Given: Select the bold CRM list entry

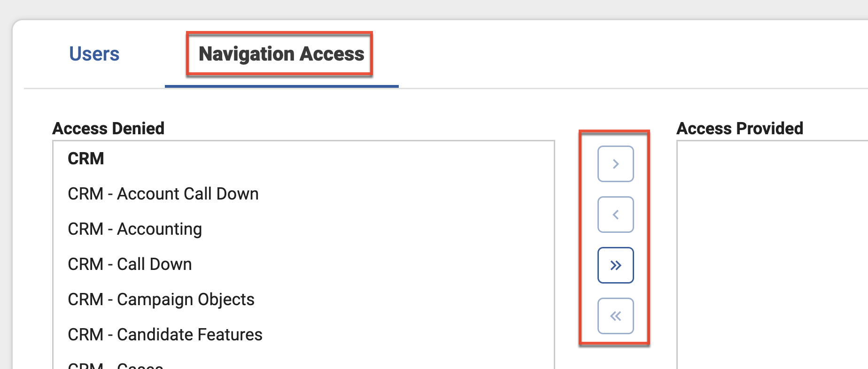Looking at the screenshot, I should pyautogui.click(x=86, y=159).
